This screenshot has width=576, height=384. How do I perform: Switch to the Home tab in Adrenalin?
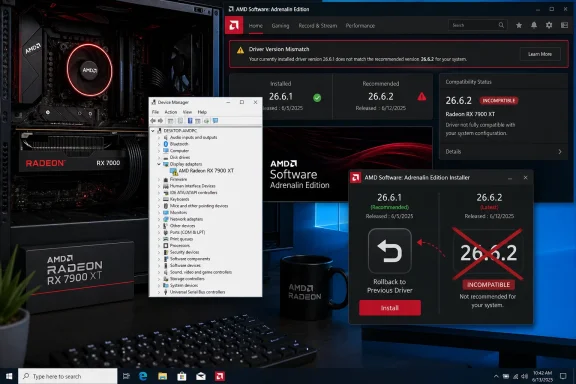click(x=256, y=26)
